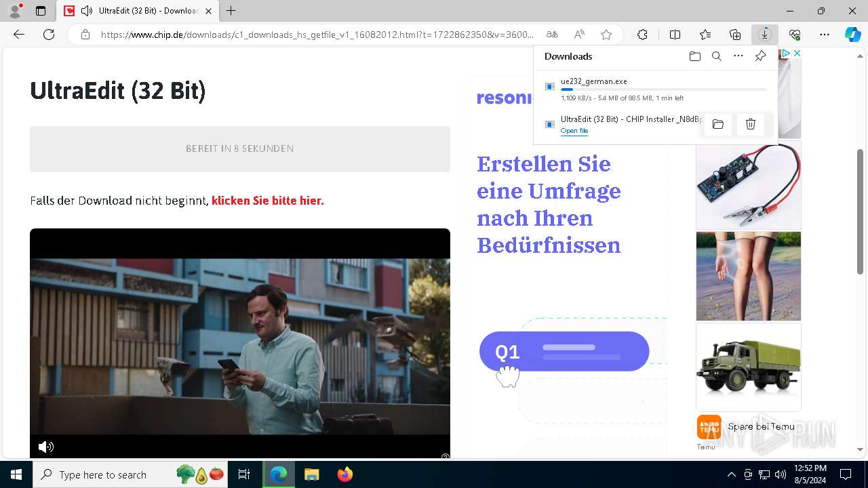The image size is (868, 488).
Task: Mute the tab audio speaker icon
Action: click(x=86, y=11)
